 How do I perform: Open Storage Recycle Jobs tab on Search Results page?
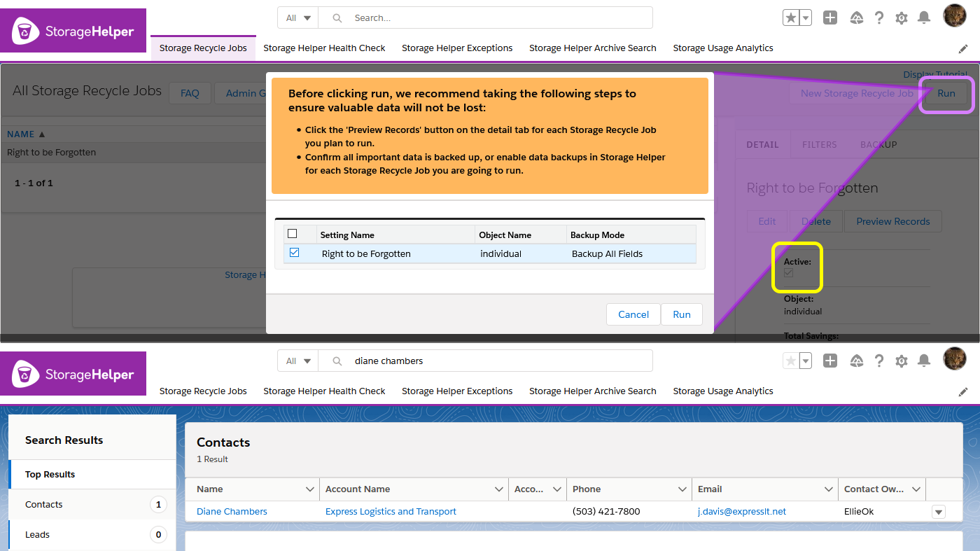203,391
